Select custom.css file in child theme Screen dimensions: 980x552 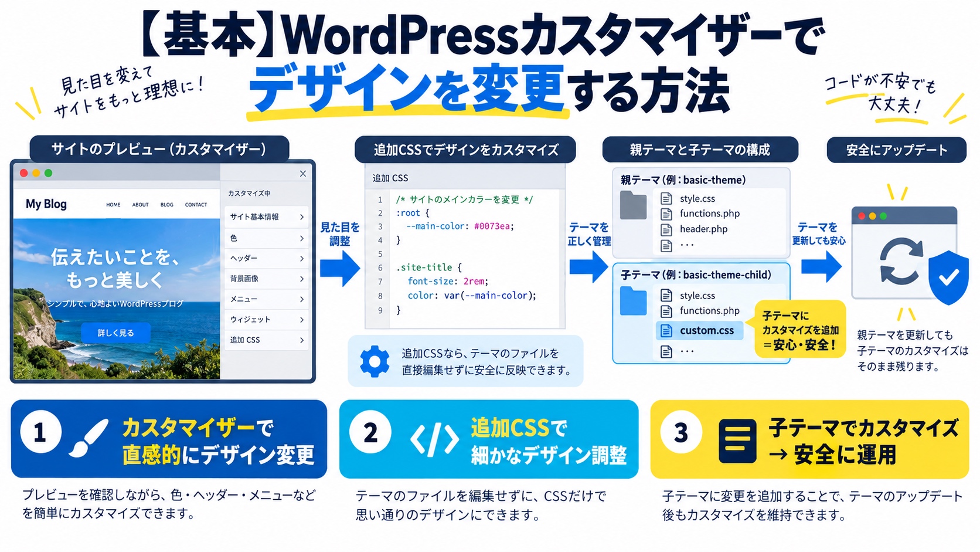click(699, 331)
